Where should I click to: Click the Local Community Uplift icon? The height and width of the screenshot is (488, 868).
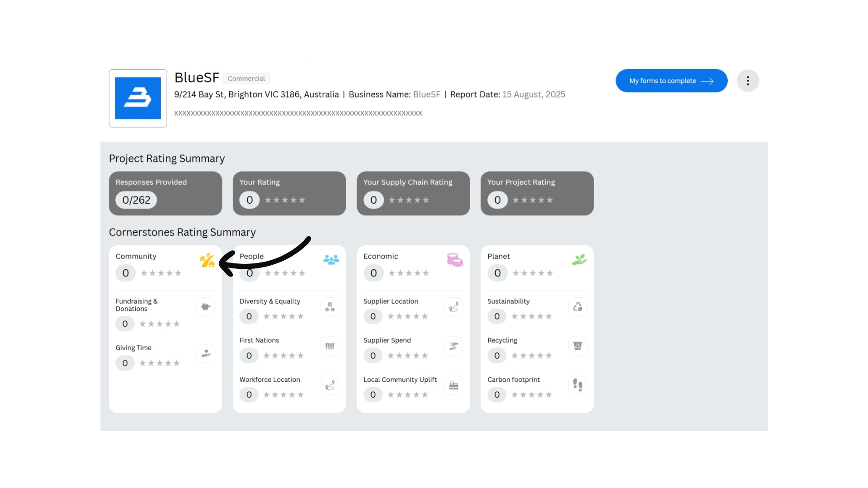coord(454,385)
